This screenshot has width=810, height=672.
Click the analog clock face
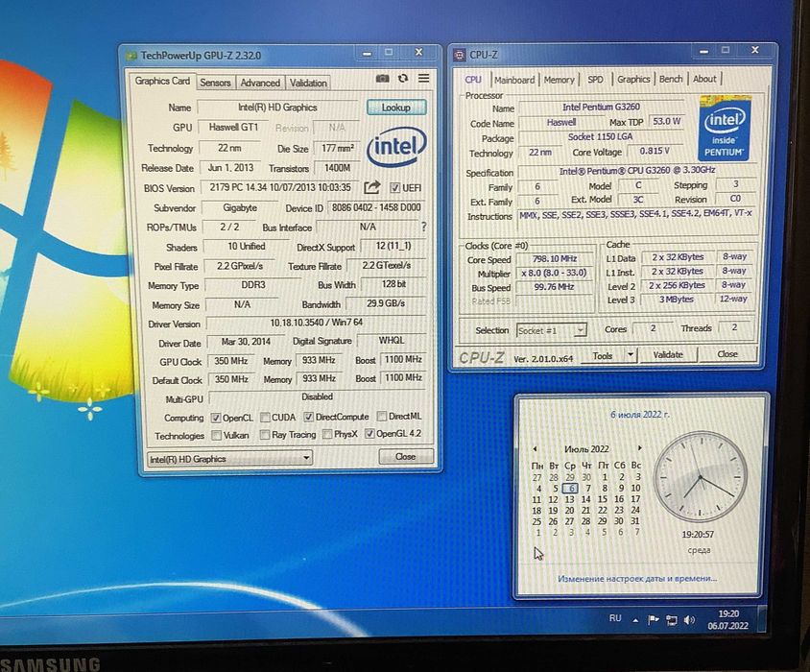pos(700,476)
